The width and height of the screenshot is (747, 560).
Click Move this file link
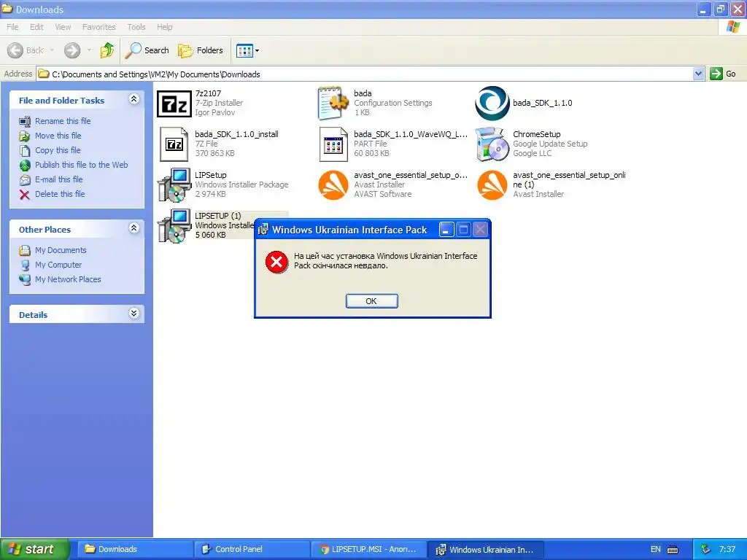pos(58,136)
